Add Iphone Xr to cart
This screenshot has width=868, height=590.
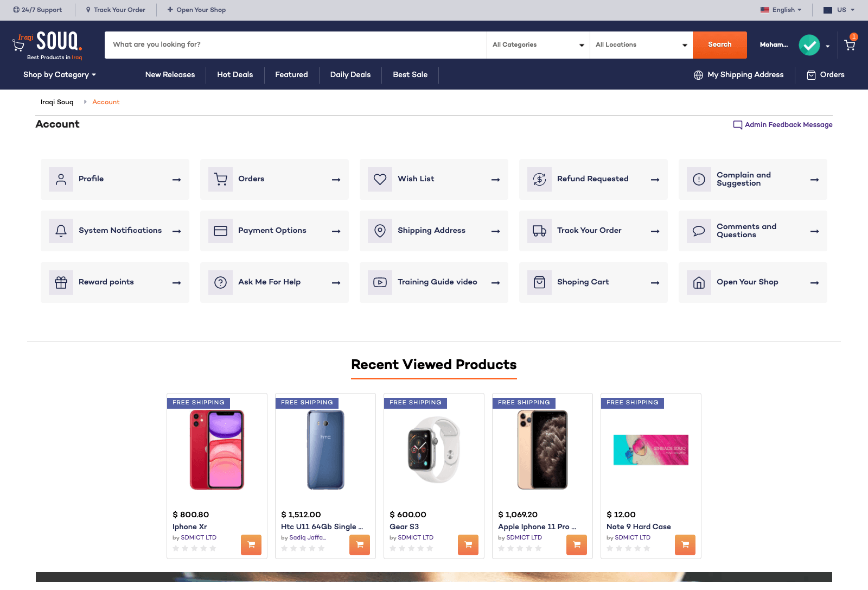251,544
